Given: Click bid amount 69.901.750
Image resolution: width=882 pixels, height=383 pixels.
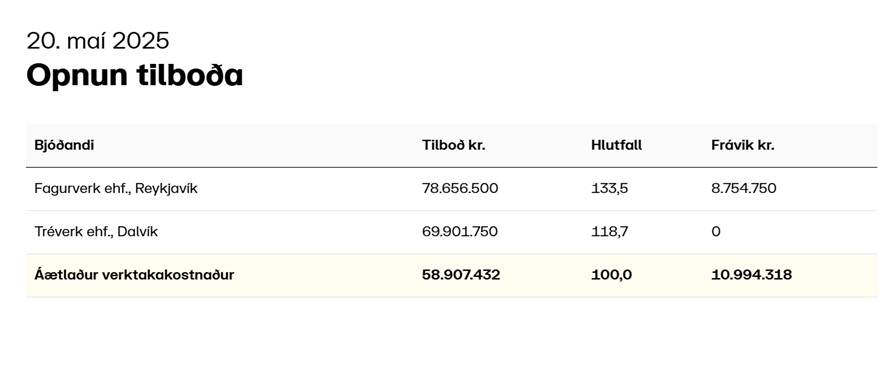Looking at the screenshot, I should tap(460, 232).
